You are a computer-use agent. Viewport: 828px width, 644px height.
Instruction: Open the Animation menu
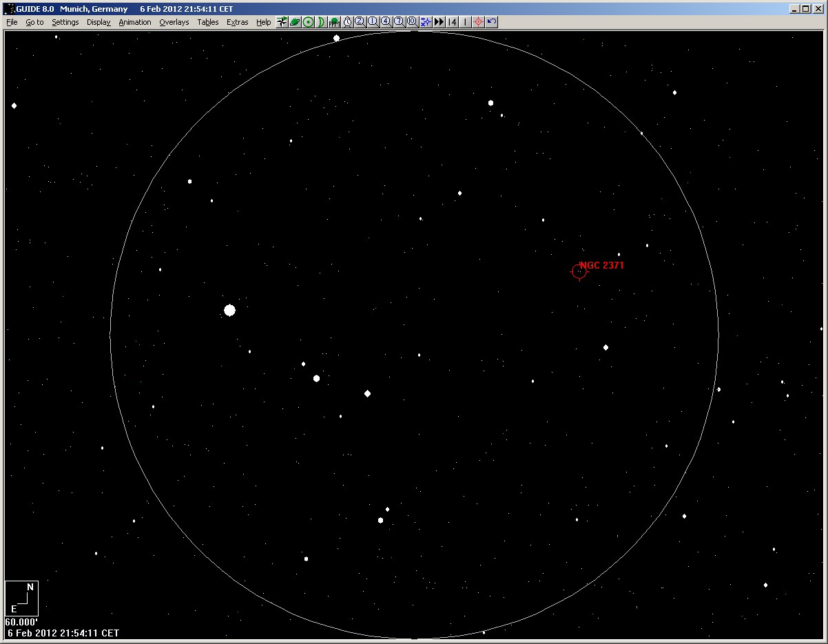(x=134, y=22)
